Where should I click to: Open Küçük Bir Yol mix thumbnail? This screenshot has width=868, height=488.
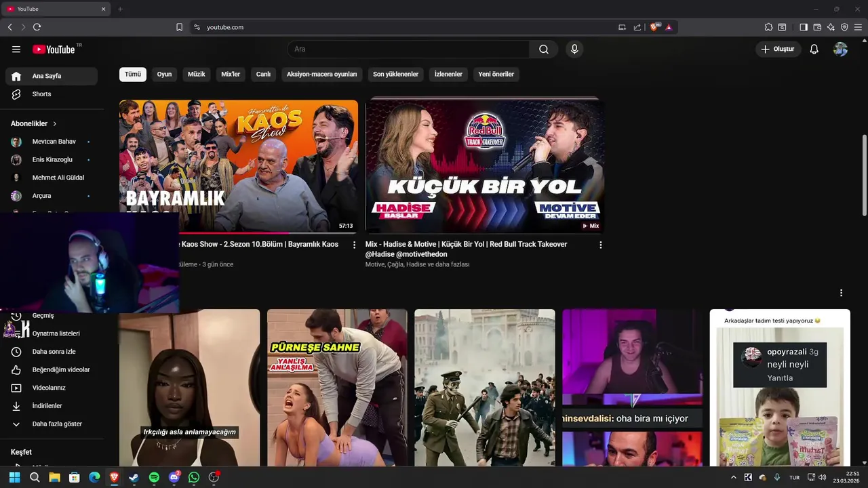485,167
